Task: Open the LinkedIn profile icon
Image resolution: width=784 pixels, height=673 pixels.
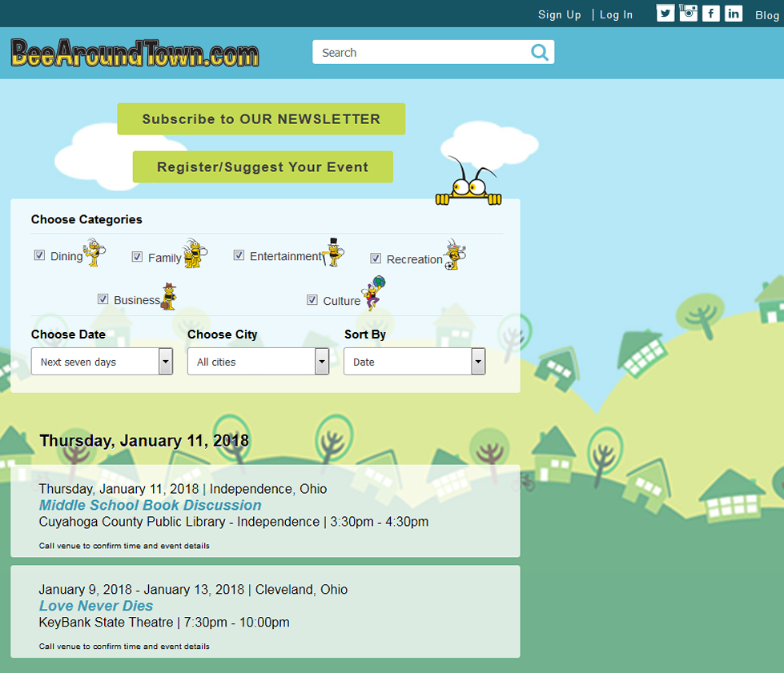Action: click(x=734, y=13)
